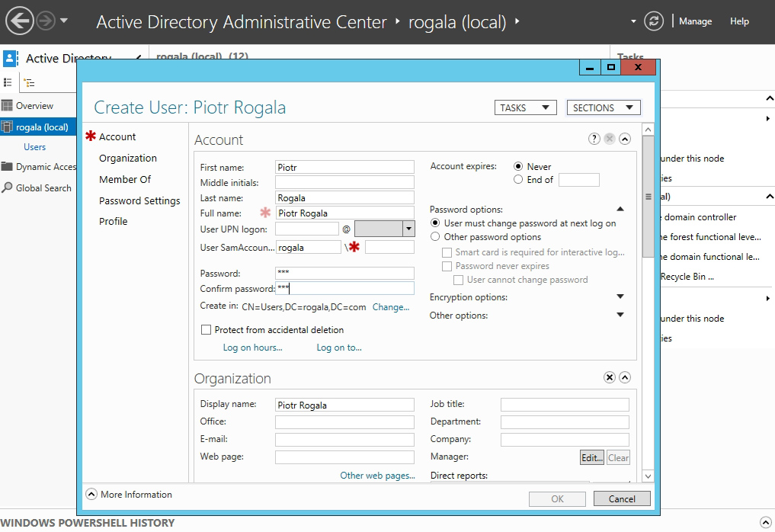
Task: Click Edit... button for Manager
Action: pyautogui.click(x=591, y=457)
